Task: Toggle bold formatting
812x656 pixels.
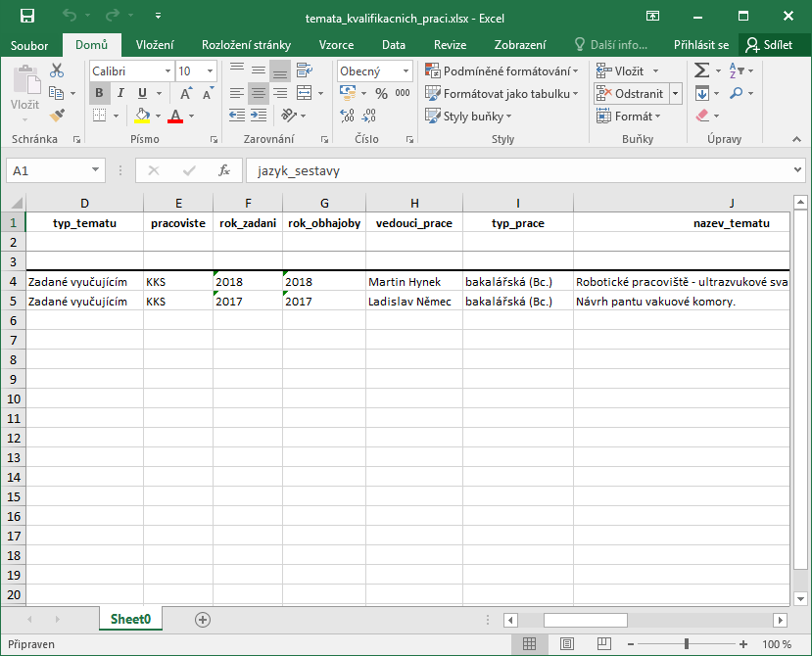Action: (x=100, y=93)
